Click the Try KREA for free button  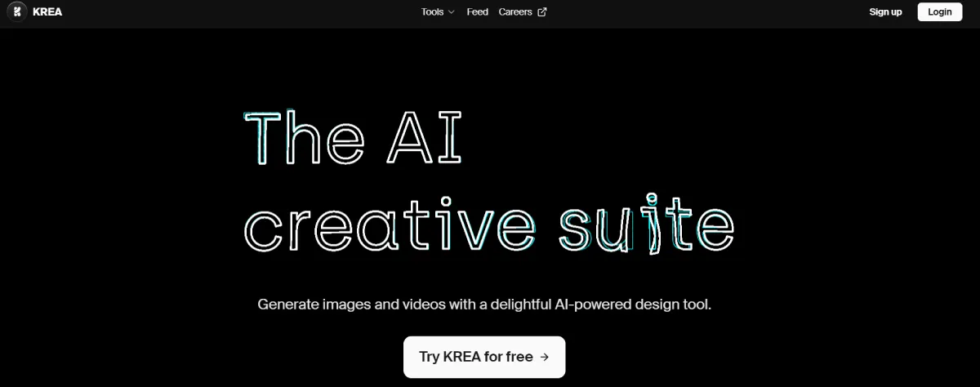pos(484,357)
